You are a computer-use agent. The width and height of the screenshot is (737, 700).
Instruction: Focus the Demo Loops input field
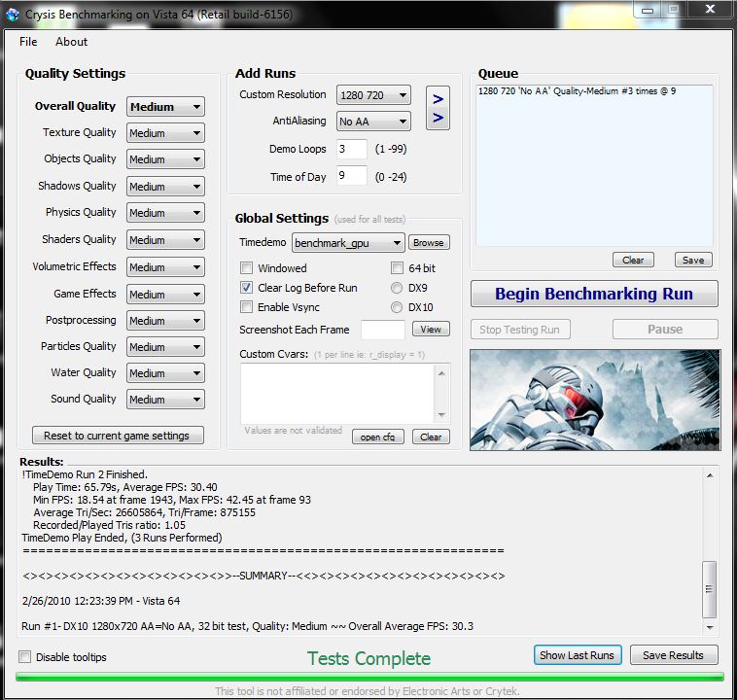(x=352, y=149)
